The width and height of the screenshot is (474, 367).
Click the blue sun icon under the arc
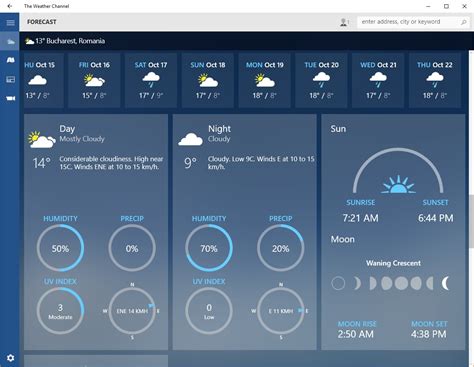pos(398,184)
